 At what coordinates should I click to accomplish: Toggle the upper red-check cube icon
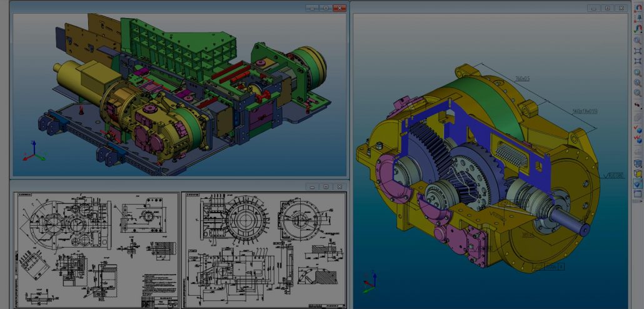(637, 128)
